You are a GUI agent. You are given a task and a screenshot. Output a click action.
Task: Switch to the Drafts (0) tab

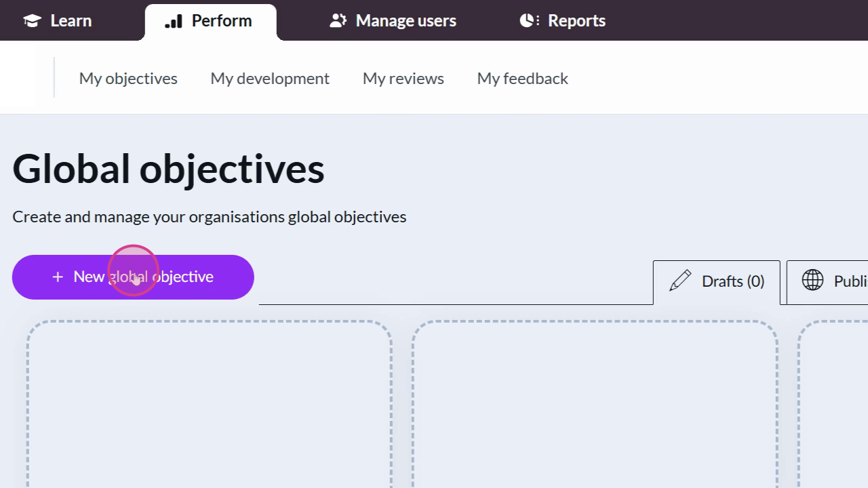[732, 281]
